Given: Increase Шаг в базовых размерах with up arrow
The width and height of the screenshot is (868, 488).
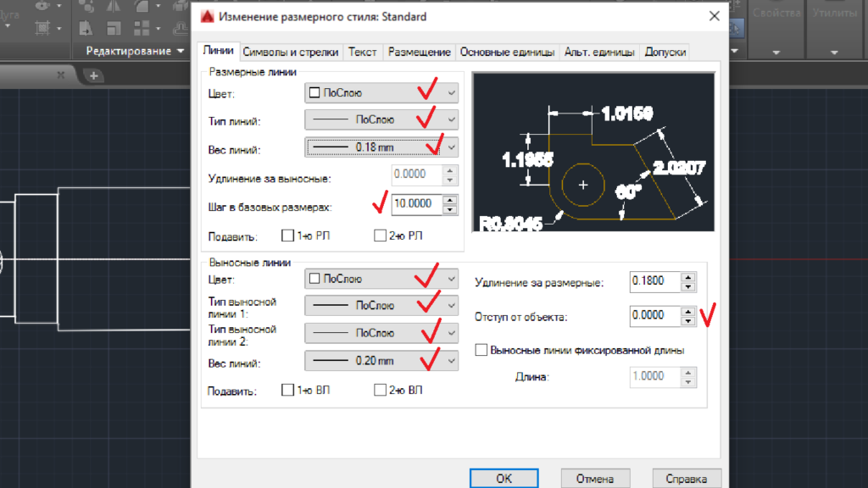Looking at the screenshot, I should click(x=450, y=200).
